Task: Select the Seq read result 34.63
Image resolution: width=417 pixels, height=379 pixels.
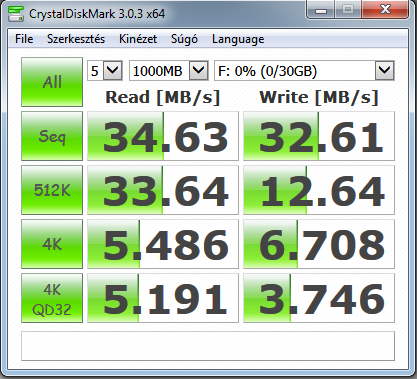Action: tap(163, 136)
